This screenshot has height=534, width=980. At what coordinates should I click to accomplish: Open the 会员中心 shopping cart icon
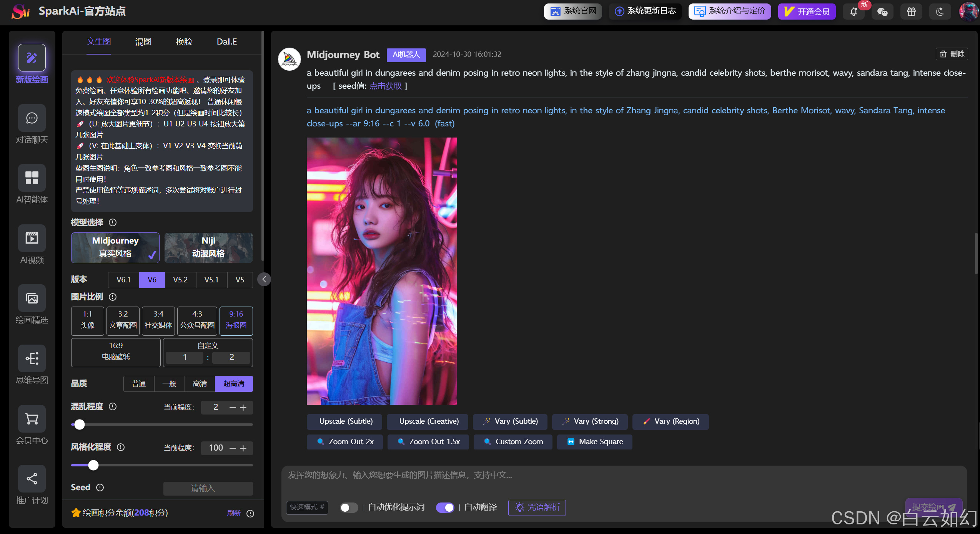point(32,419)
